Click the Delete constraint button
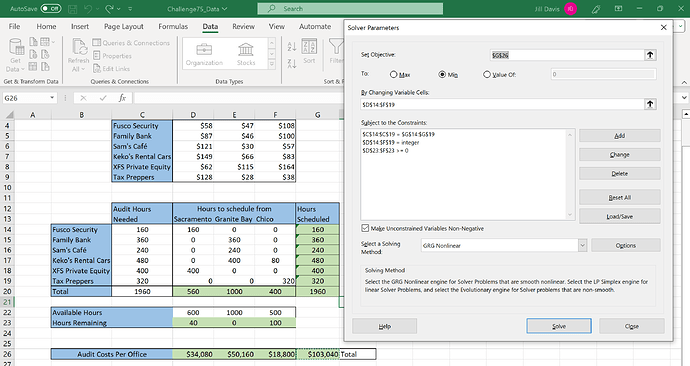This screenshot has height=366, width=690. point(620,173)
